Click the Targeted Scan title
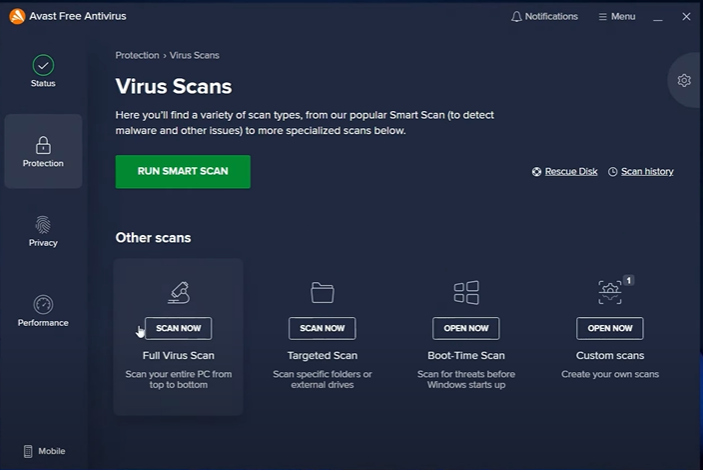The image size is (703, 470). point(322,356)
